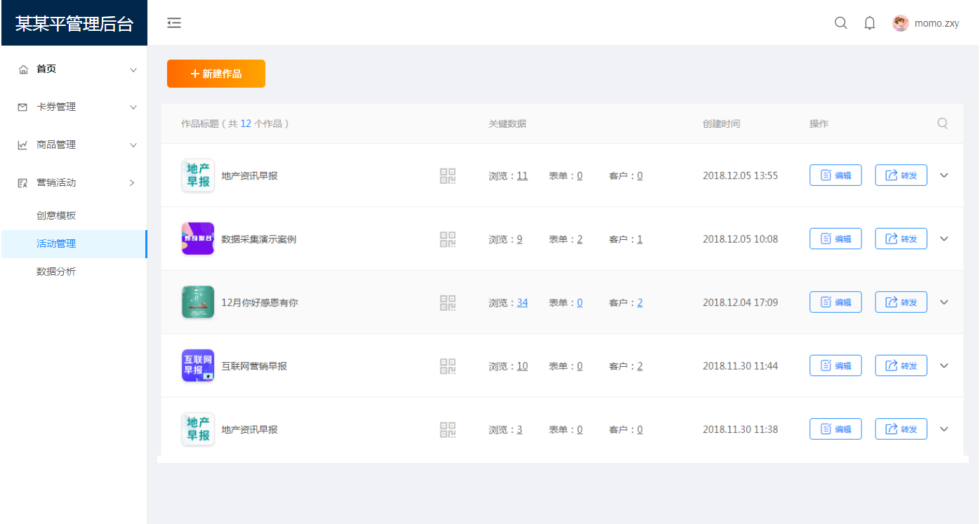980x524 pixels.
Task: Click the momo.zxy user avatar
Action: pos(900,23)
